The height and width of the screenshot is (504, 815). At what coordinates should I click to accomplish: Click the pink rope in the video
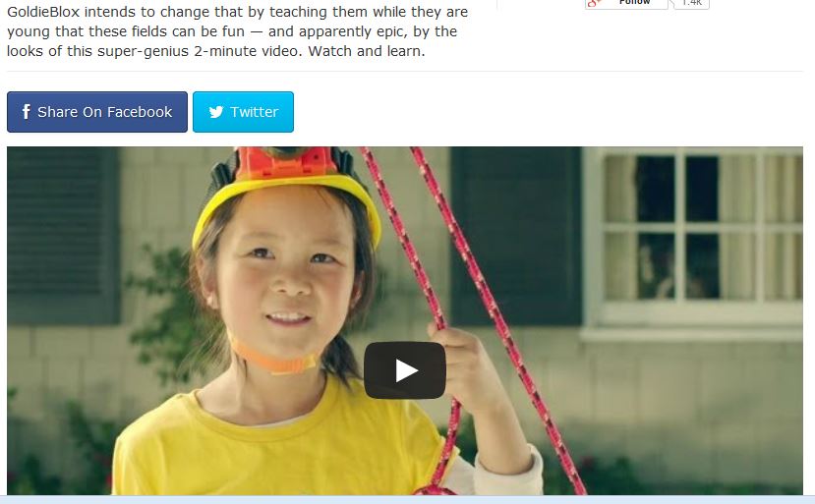(x=494, y=311)
